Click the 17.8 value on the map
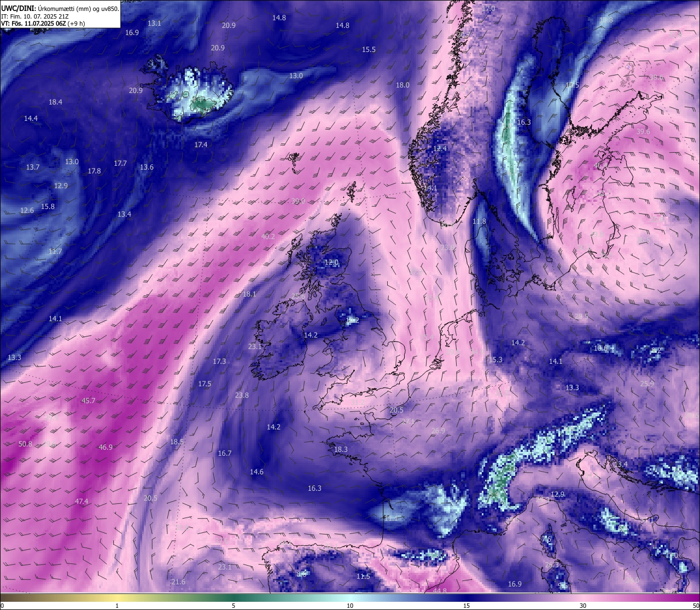The width and height of the screenshot is (700, 610). pos(94,171)
